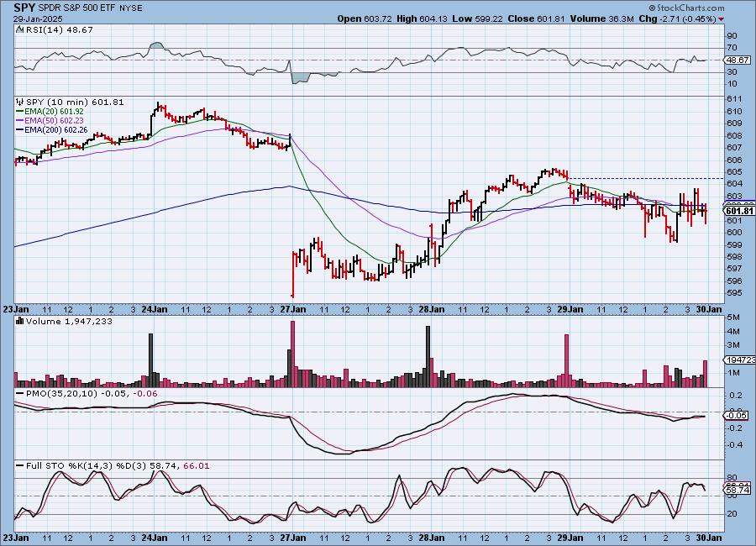Screen dimensions: 756x546
Task: Select the purple EMA(50) legend line swatch
Action: point(20,121)
